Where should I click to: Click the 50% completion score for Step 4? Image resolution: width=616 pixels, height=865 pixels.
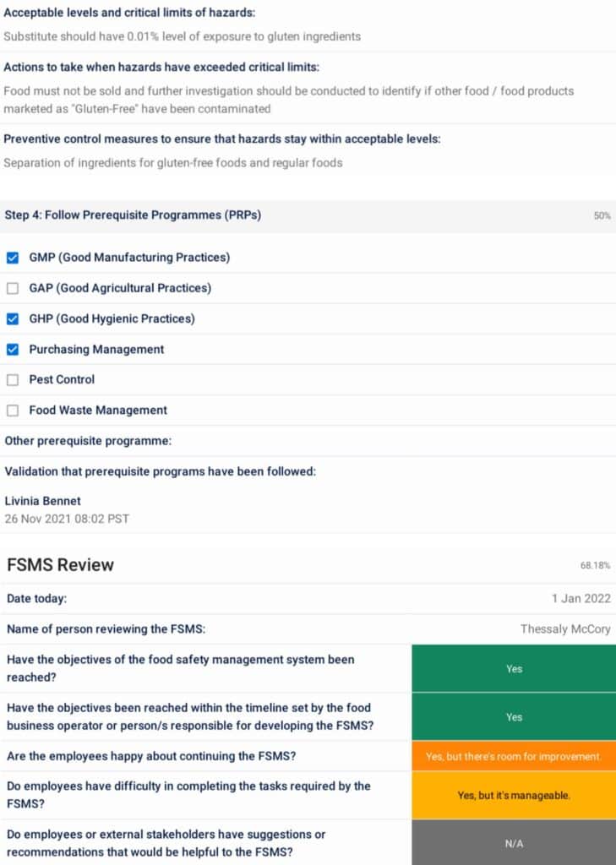point(601,216)
